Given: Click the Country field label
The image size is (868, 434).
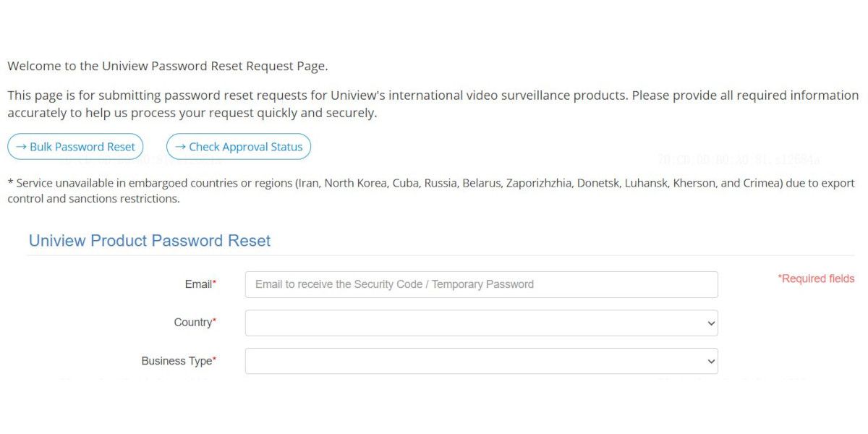Looking at the screenshot, I should 193,323.
